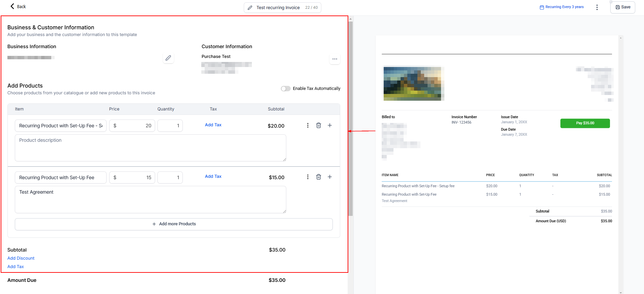Save the recurring invoice template
Screen dimensions: 644x294
(622, 7)
